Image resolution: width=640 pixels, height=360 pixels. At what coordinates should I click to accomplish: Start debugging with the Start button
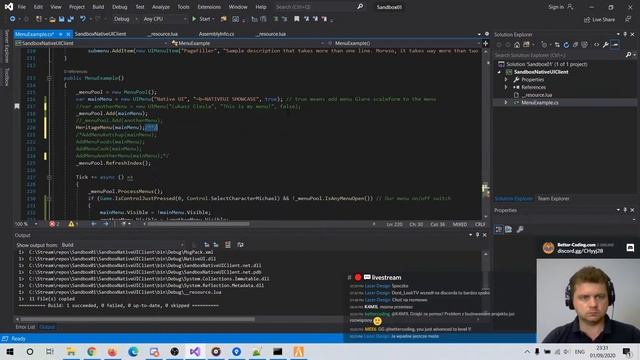[x=202, y=19]
